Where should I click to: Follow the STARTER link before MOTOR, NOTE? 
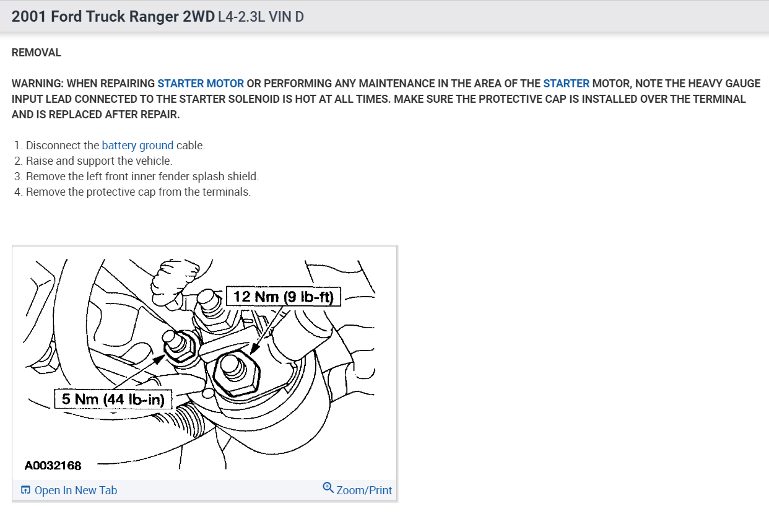[x=566, y=84]
